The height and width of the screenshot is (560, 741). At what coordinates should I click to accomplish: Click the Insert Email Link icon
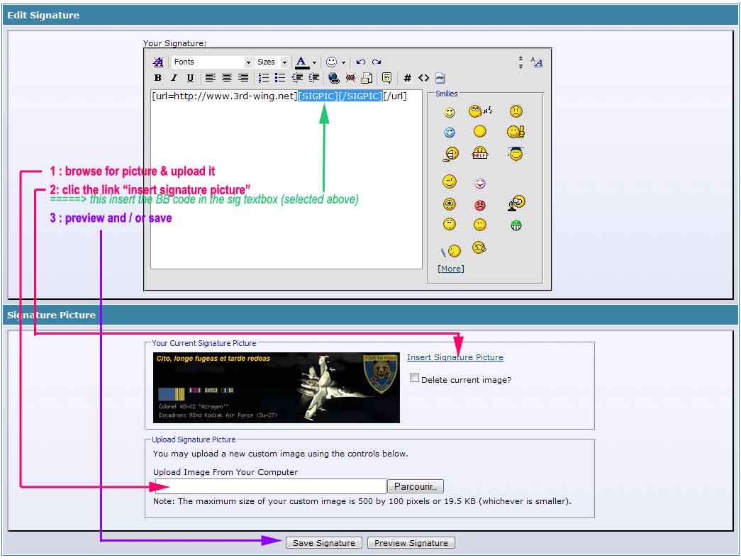pos(367,78)
